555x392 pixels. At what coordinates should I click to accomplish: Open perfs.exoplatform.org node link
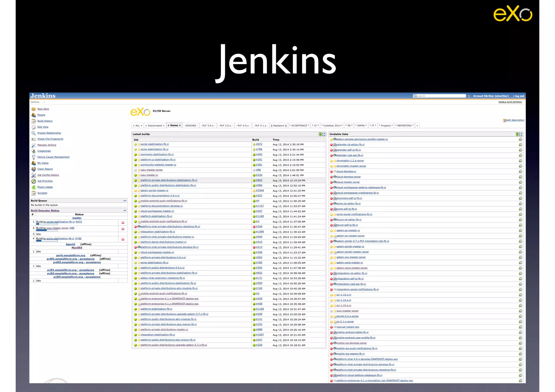coord(70,256)
